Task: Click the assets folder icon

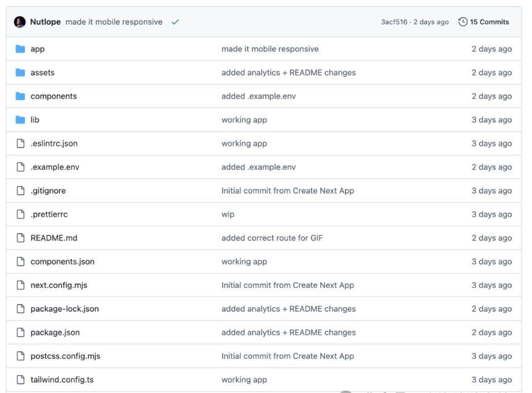Action: point(20,72)
